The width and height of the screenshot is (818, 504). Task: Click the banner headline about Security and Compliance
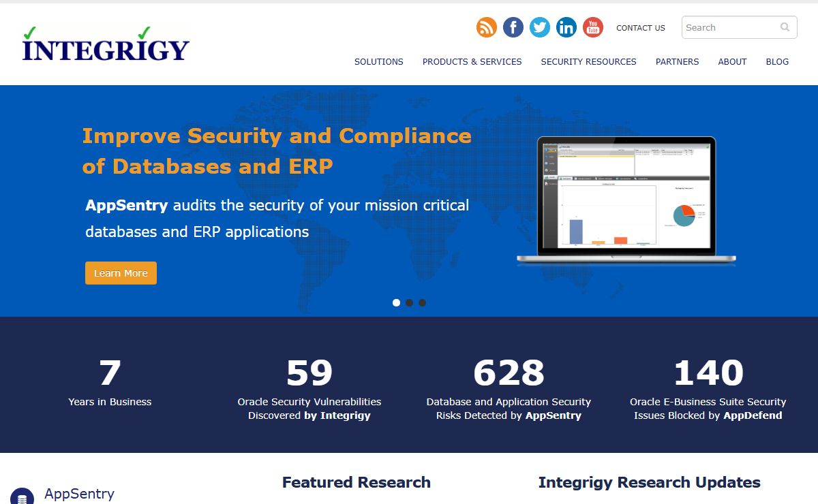click(x=277, y=151)
